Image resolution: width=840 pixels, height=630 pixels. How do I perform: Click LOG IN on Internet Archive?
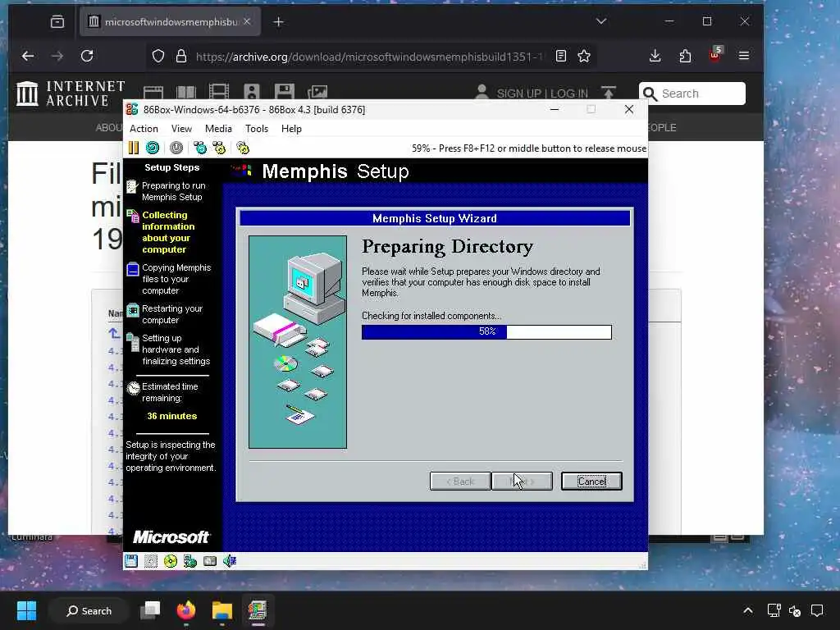tap(569, 94)
